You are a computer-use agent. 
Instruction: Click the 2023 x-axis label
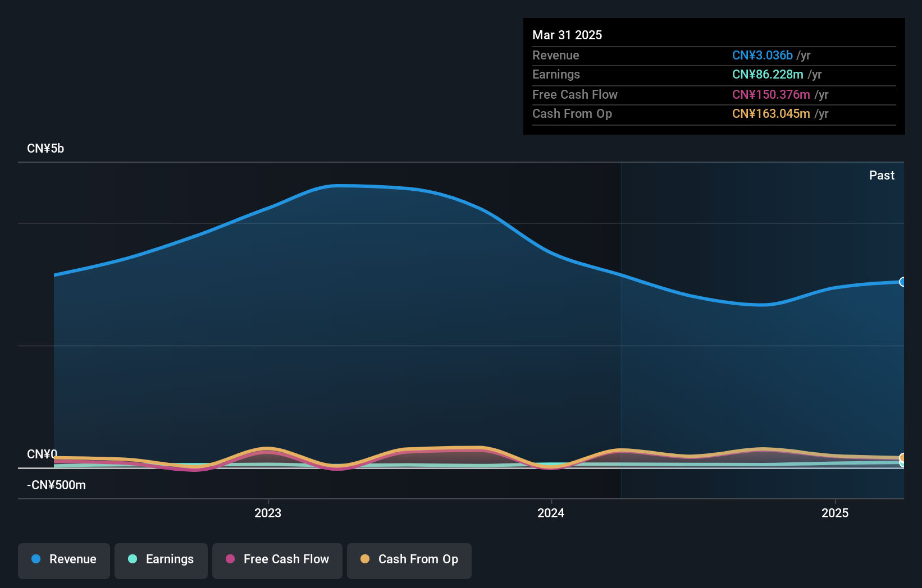pos(268,513)
